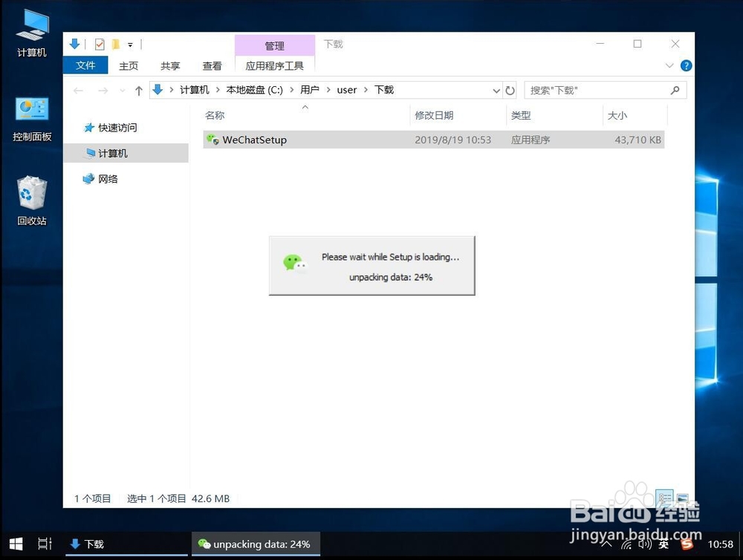Select user in the address breadcrumb
The image size is (743, 560).
tap(347, 90)
